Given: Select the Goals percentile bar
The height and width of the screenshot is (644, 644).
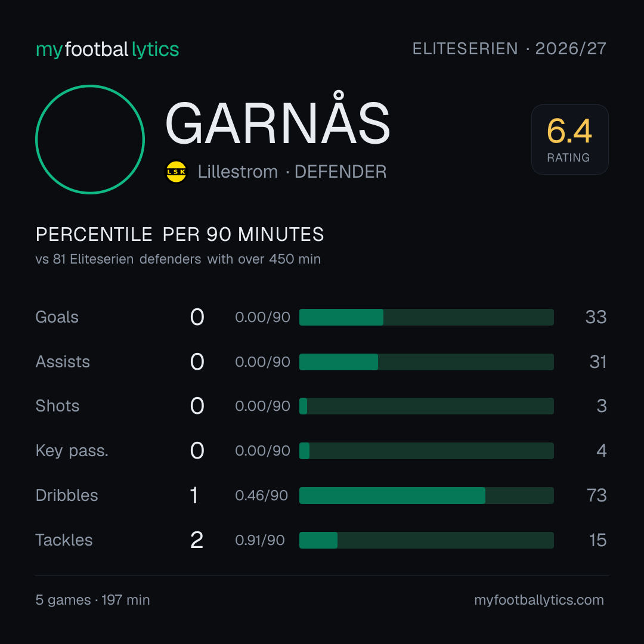Looking at the screenshot, I should (426, 317).
